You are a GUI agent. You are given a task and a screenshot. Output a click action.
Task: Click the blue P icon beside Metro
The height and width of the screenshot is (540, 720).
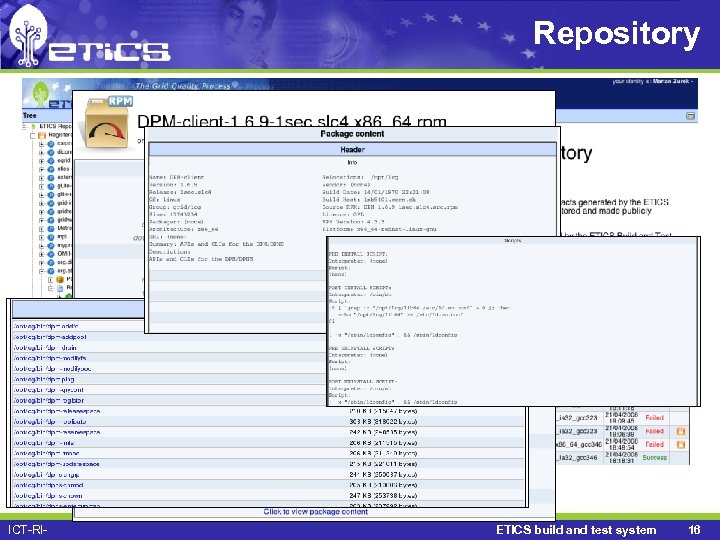tap(51, 228)
